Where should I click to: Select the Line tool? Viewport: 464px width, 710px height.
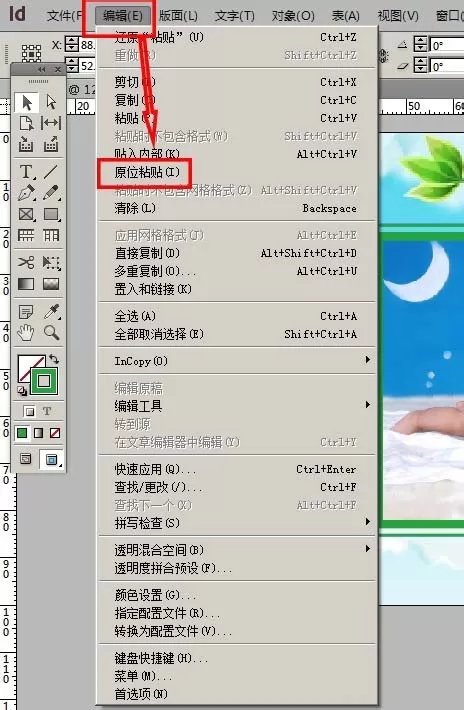coord(51,172)
